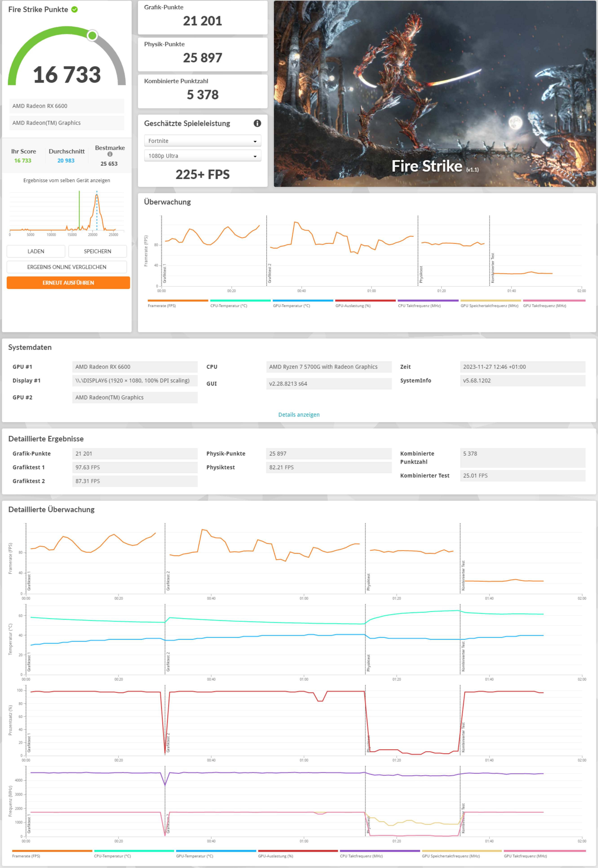Image resolution: width=598 pixels, height=868 pixels.
Task: Click the SPEICHERN button
Action: (97, 251)
